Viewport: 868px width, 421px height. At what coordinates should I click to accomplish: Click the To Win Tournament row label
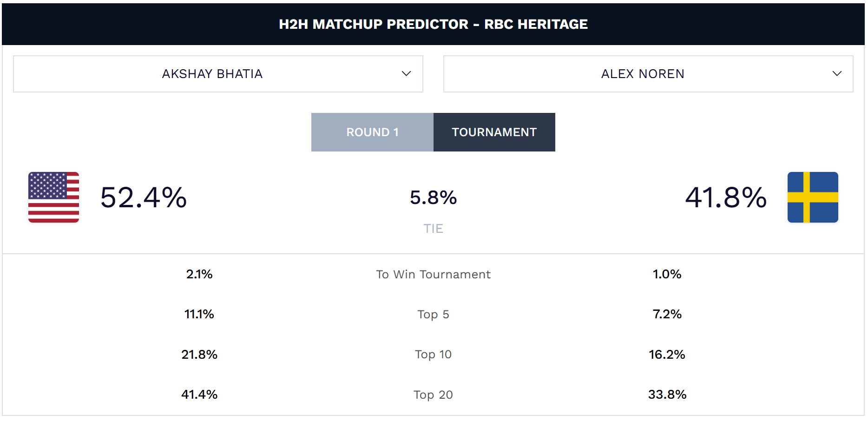tap(433, 274)
